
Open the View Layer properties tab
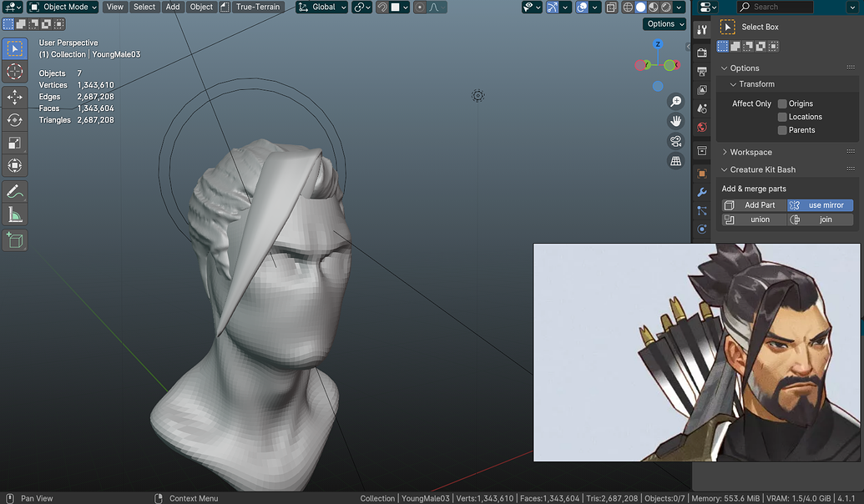coord(701,90)
